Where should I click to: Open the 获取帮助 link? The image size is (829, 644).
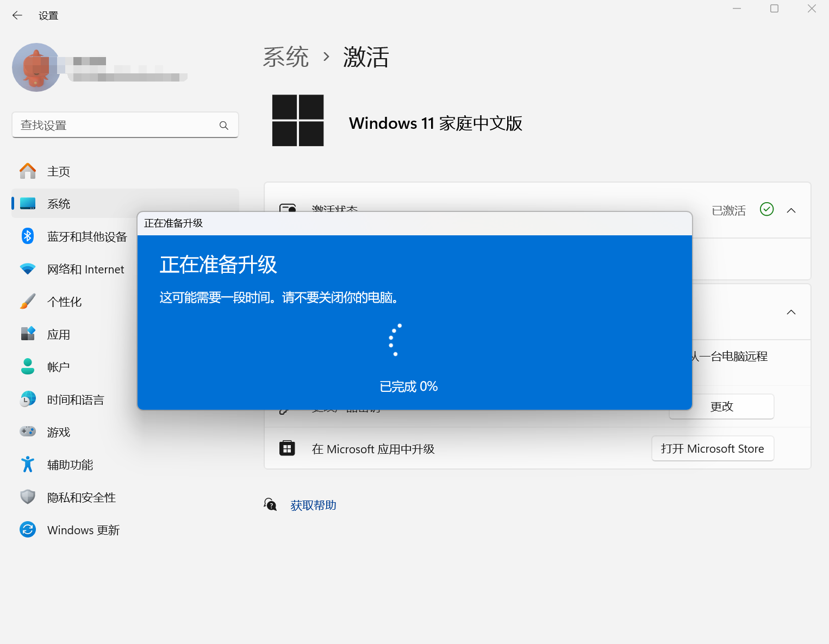(x=313, y=505)
